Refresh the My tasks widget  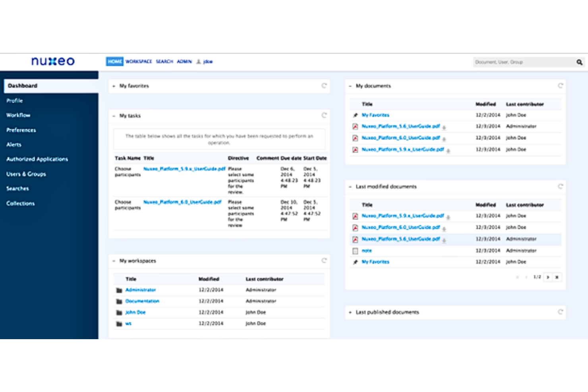click(x=324, y=116)
